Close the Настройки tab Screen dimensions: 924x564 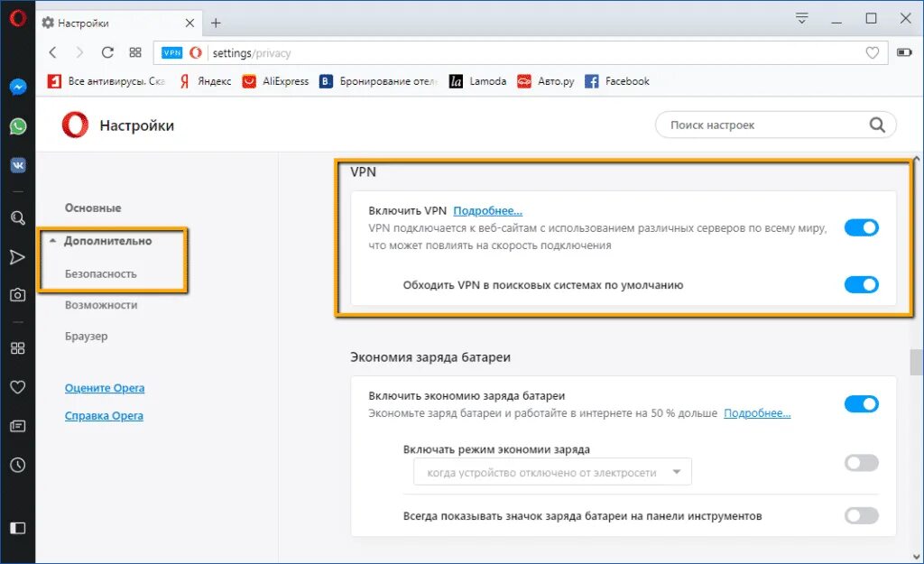tap(189, 23)
